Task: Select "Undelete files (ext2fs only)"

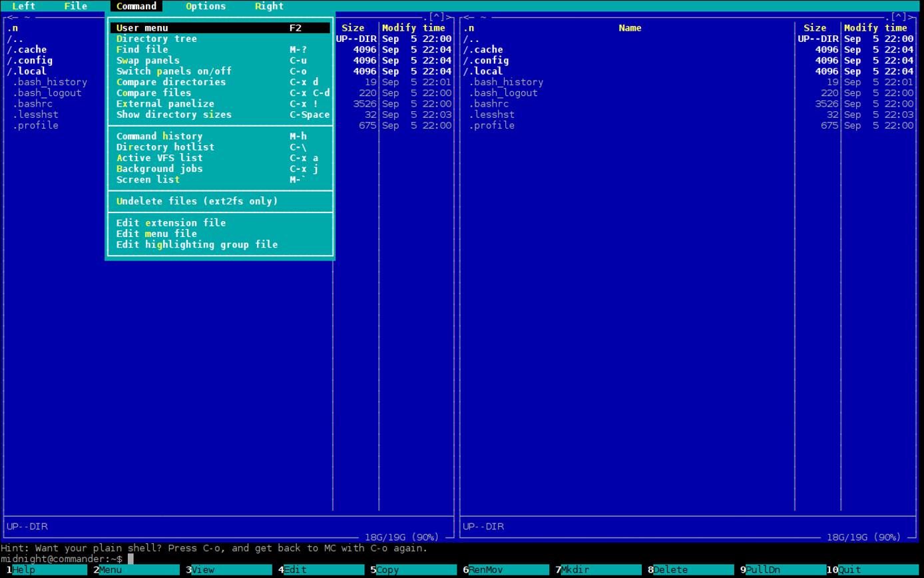Action: click(196, 201)
